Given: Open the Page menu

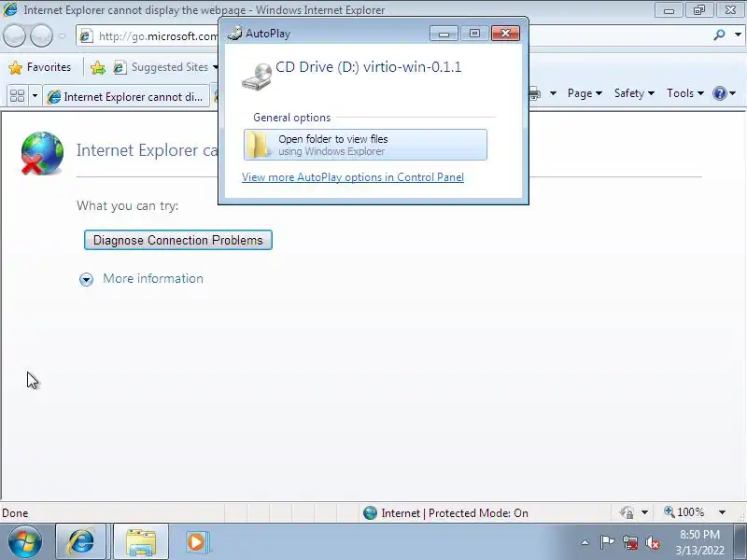Looking at the screenshot, I should [x=585, y=93].
